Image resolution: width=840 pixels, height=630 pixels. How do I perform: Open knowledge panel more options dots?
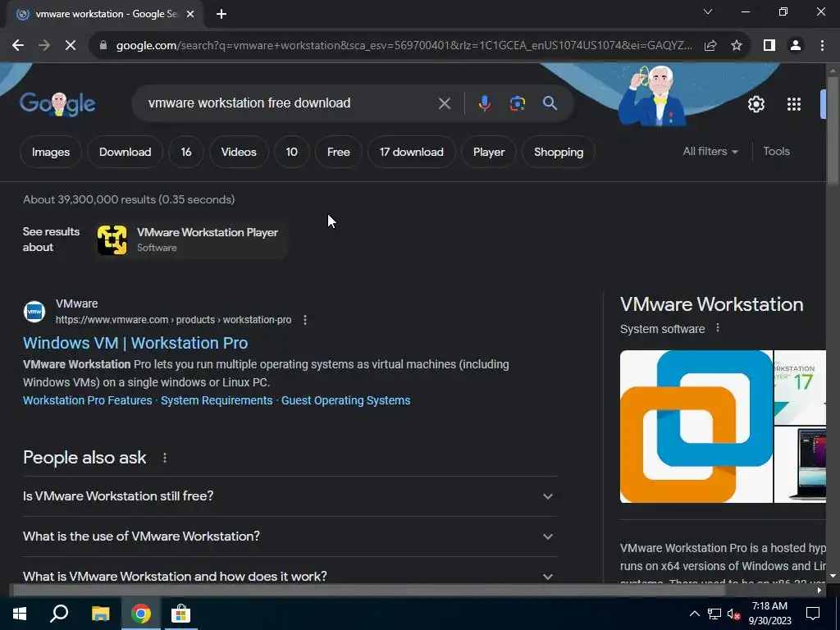click(718, 328)
